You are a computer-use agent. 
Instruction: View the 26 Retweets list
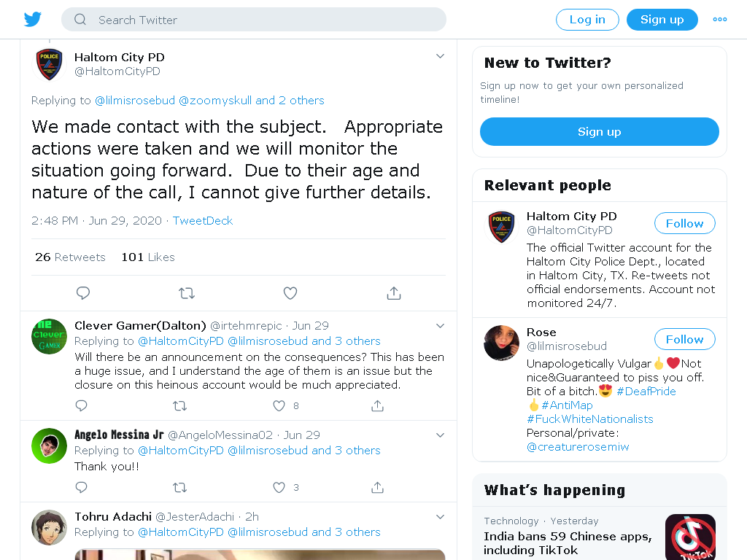(x=70, y=257)
